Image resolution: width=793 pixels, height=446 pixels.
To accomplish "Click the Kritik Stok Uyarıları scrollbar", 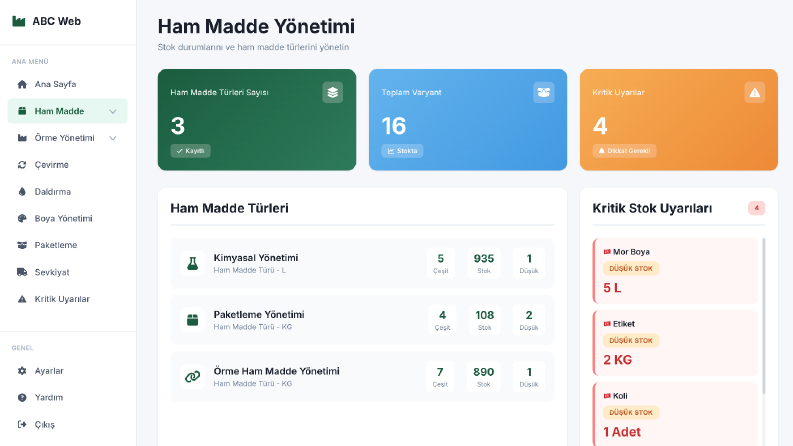I will pos(763,316).
